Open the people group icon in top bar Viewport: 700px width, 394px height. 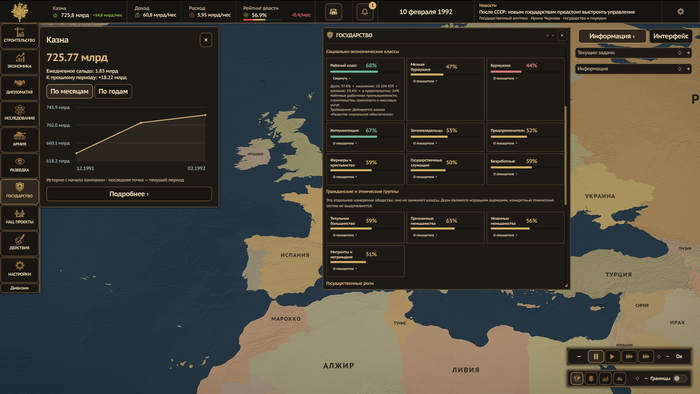tap(333, 12)
